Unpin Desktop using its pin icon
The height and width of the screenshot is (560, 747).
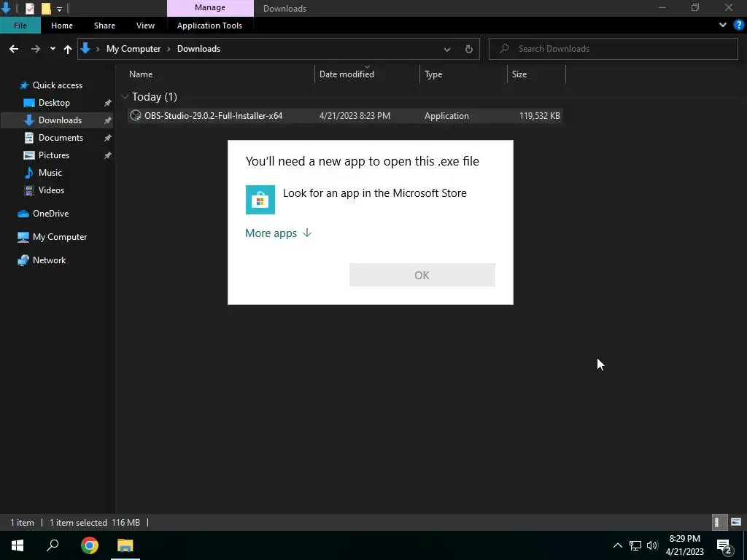click(x=108, y=103)
